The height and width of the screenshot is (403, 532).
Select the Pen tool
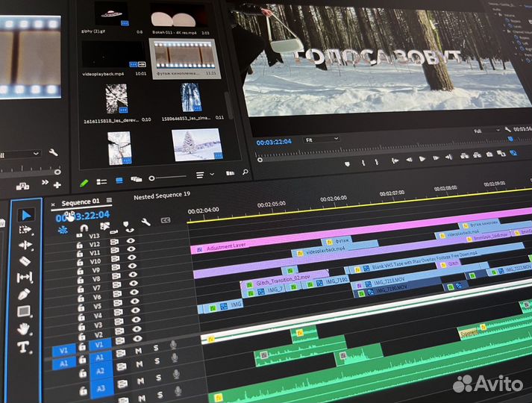pyautogui.click(x=24, y=294)
